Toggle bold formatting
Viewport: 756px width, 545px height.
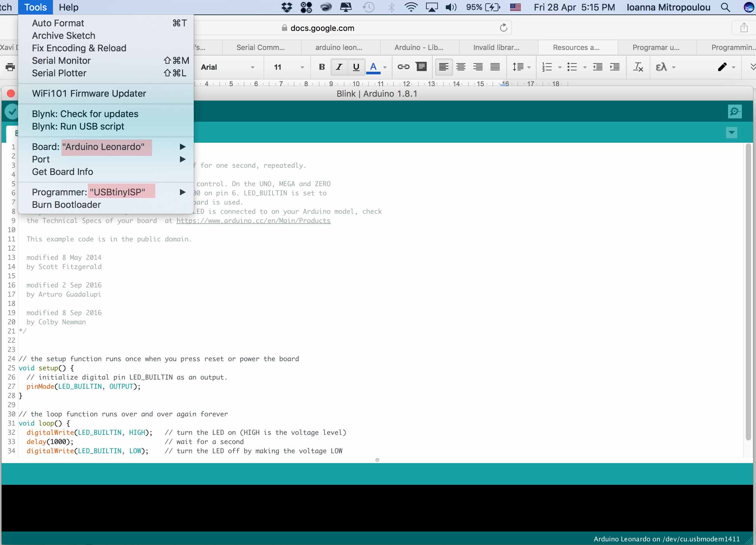[x=321, y=67]
